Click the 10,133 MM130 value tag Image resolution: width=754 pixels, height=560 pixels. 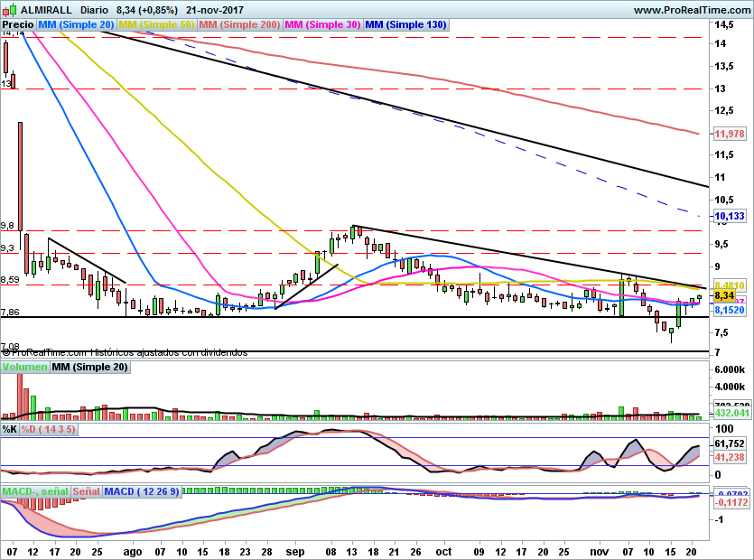tap(730, 216)
